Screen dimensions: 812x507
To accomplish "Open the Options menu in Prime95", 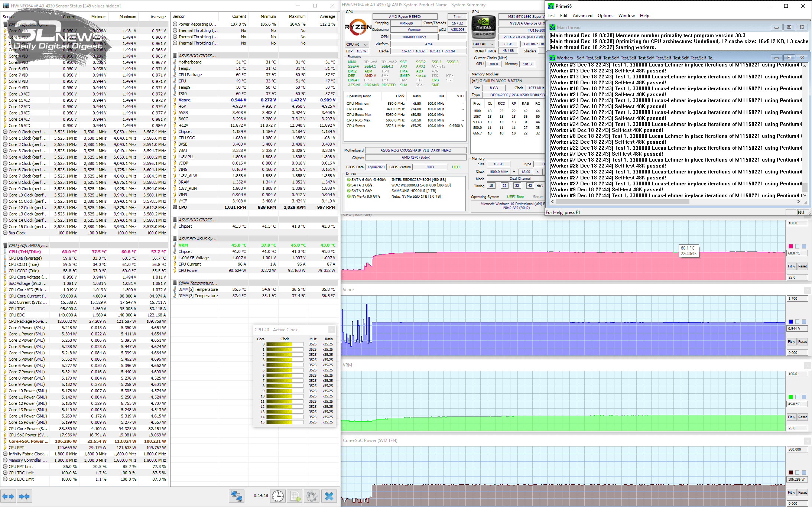I will (x=605, y=16).
